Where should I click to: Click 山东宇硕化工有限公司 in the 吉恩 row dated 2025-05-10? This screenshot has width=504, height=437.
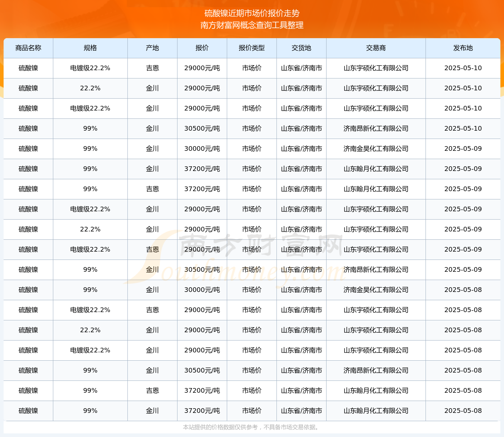(x=376, y=68)
